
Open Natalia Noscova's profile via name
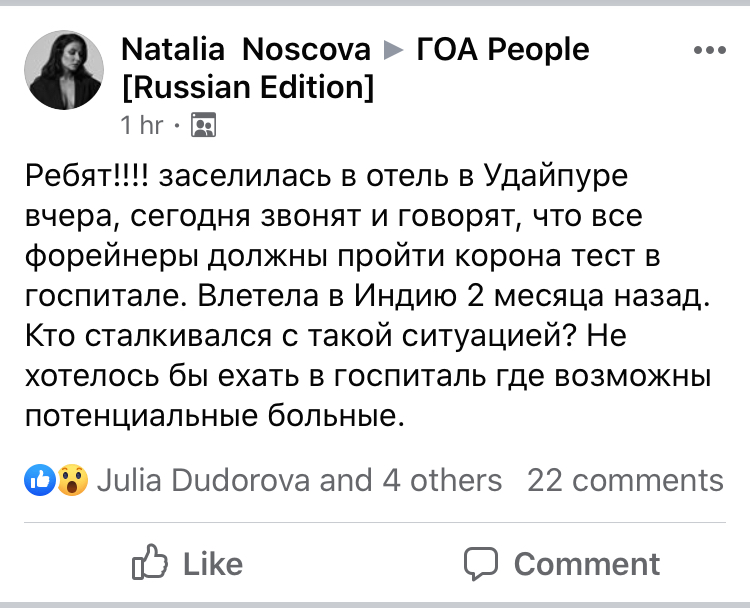tap(246, 49)
